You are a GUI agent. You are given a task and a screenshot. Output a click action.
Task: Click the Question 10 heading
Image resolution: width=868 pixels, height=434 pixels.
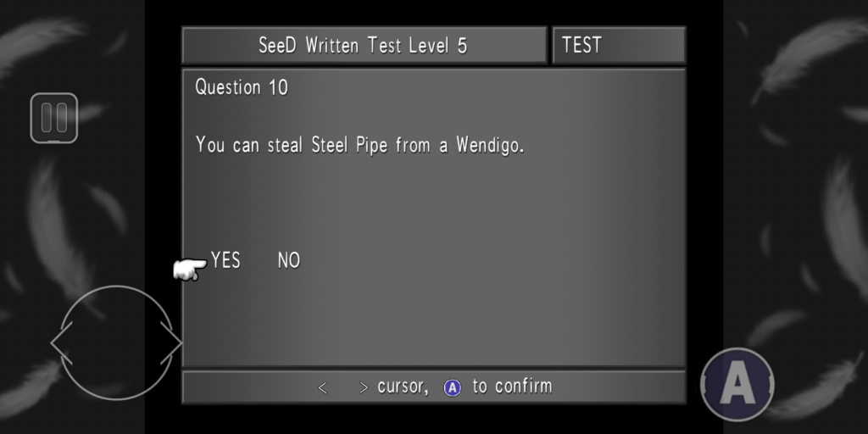coord(242,87)
